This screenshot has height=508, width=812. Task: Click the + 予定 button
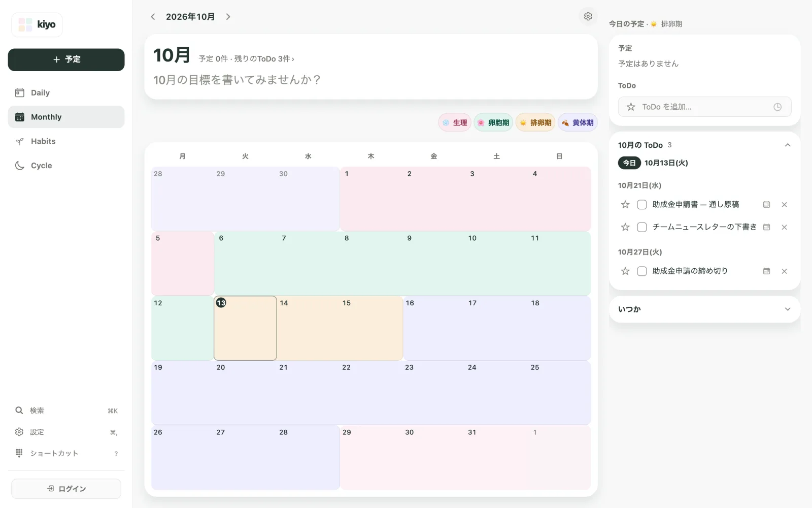pos(66,59)
